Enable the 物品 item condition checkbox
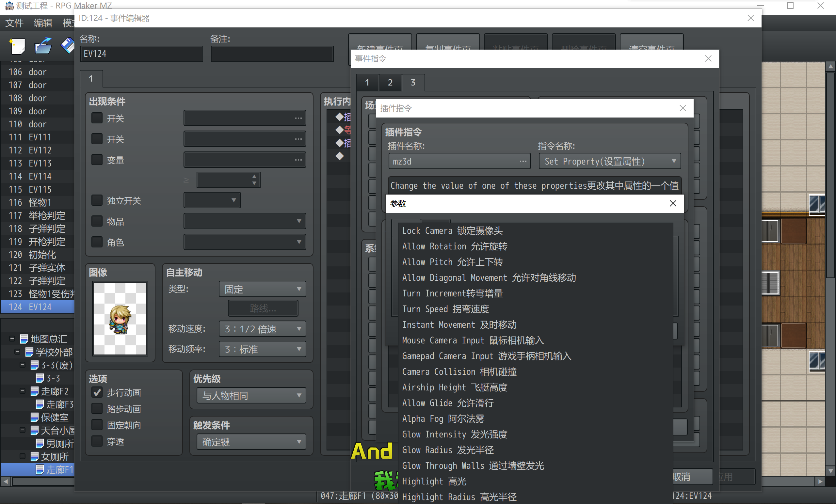 pos(97,221)
